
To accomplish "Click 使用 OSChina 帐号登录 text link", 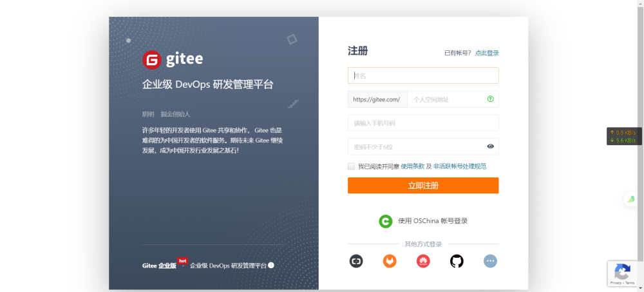I will click(433, 221).
